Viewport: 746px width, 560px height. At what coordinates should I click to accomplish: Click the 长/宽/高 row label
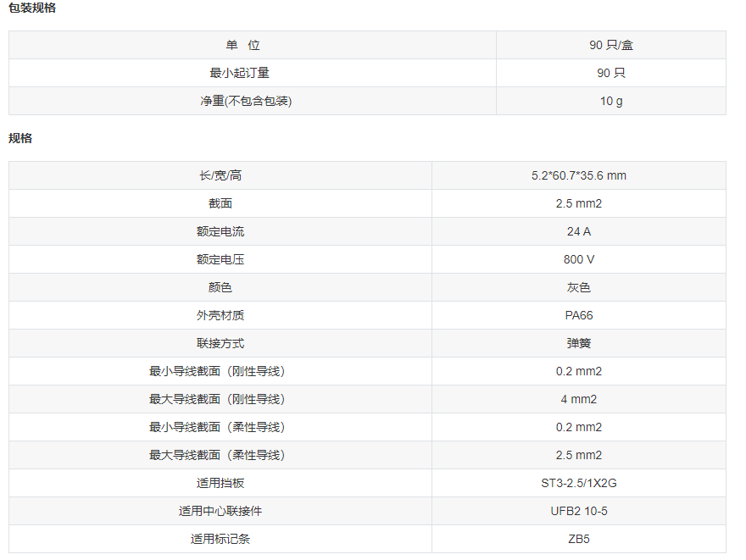220,175
